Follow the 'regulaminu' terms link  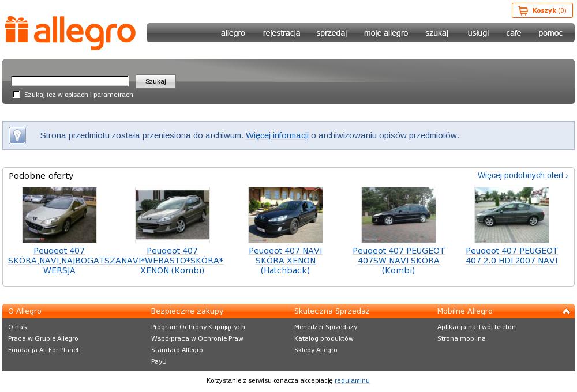(x=352, y=380)
